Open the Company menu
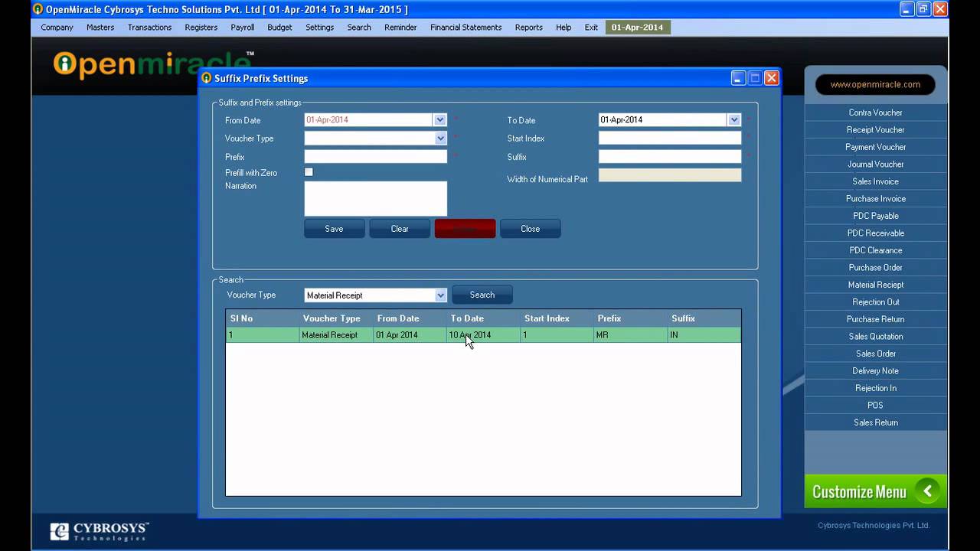Image resolution: width=980 pixels, height=551 pixels. 57,28
